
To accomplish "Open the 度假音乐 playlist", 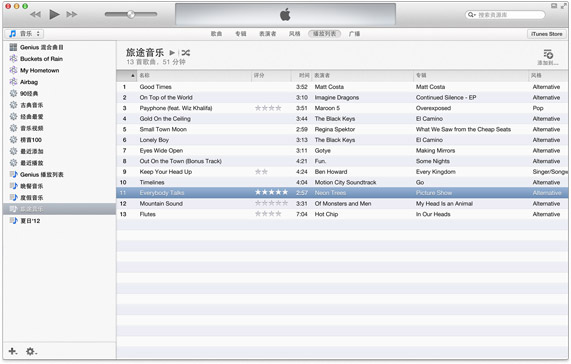I will (59, 198).
